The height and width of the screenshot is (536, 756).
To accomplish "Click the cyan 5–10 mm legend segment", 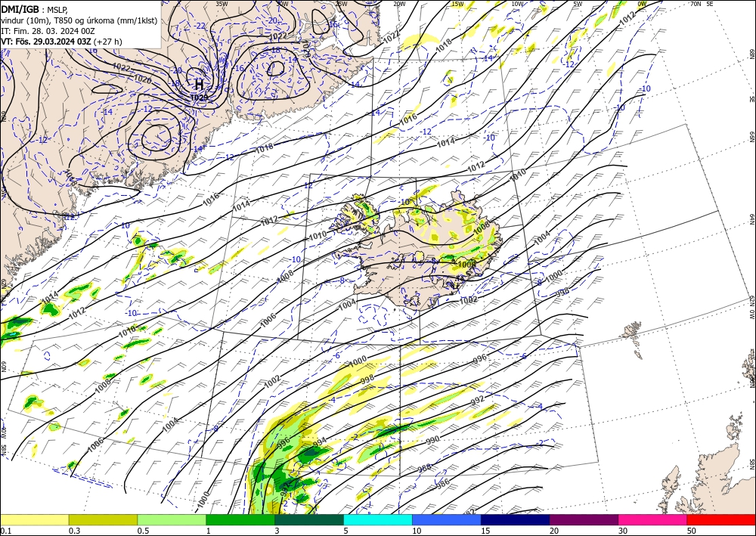I will 378,519.
